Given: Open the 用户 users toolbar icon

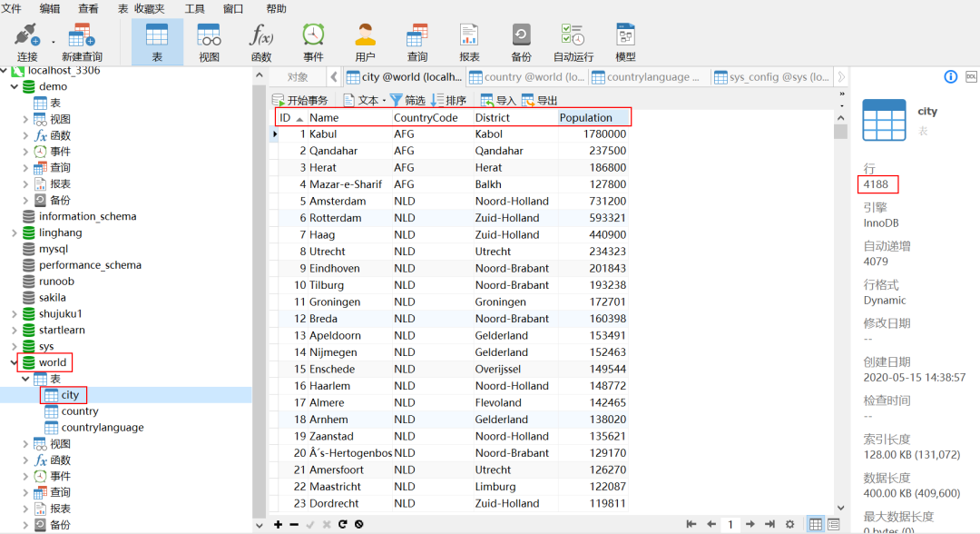Looking at the screenshot, I should pos(365,43).
